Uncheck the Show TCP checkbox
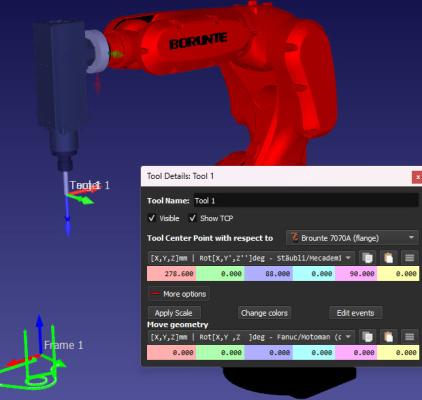The image size is (422, 400). [x=192, y=218]
